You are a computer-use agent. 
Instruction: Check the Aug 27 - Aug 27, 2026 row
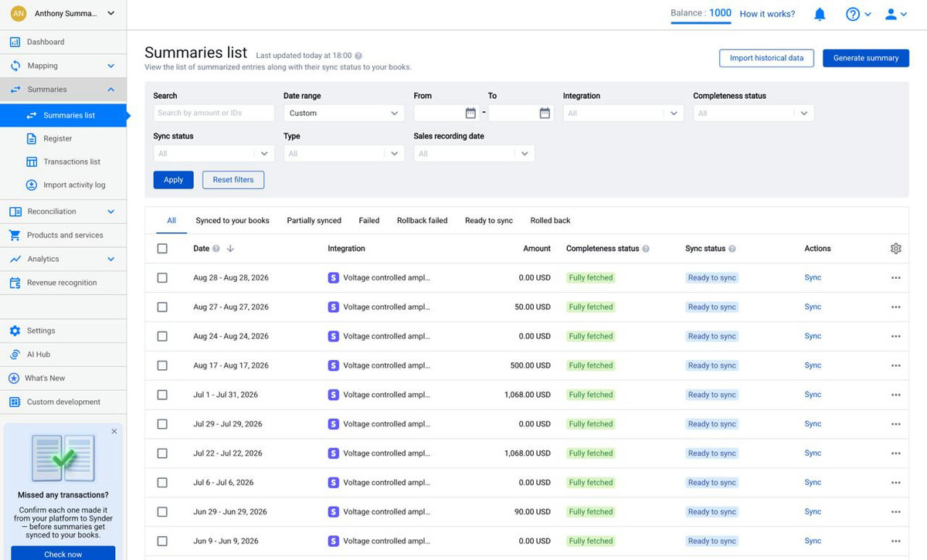pyautogui.click(x=162, y=307)
